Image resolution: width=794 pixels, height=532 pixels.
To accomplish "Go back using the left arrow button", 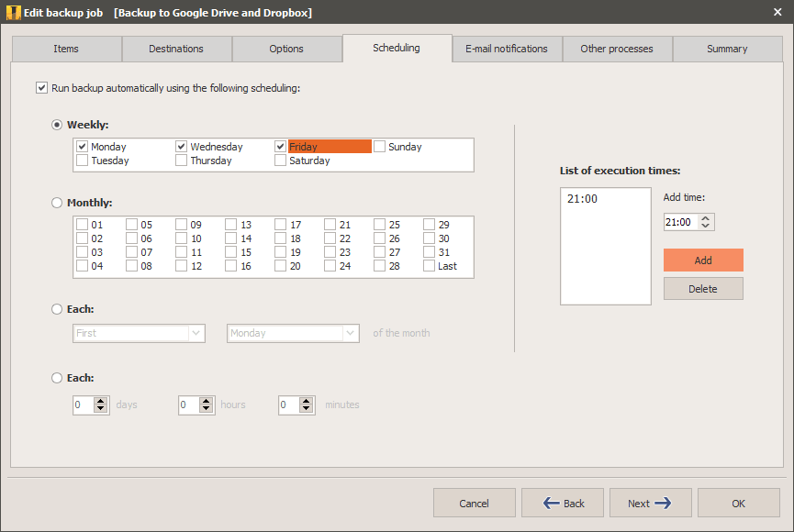I will click(x=562, y=503).
